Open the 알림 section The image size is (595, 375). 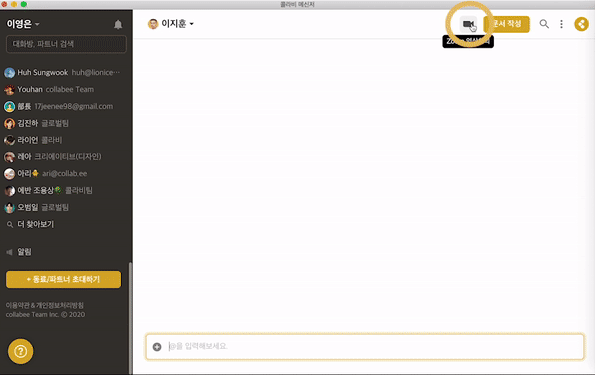point(24,252)
